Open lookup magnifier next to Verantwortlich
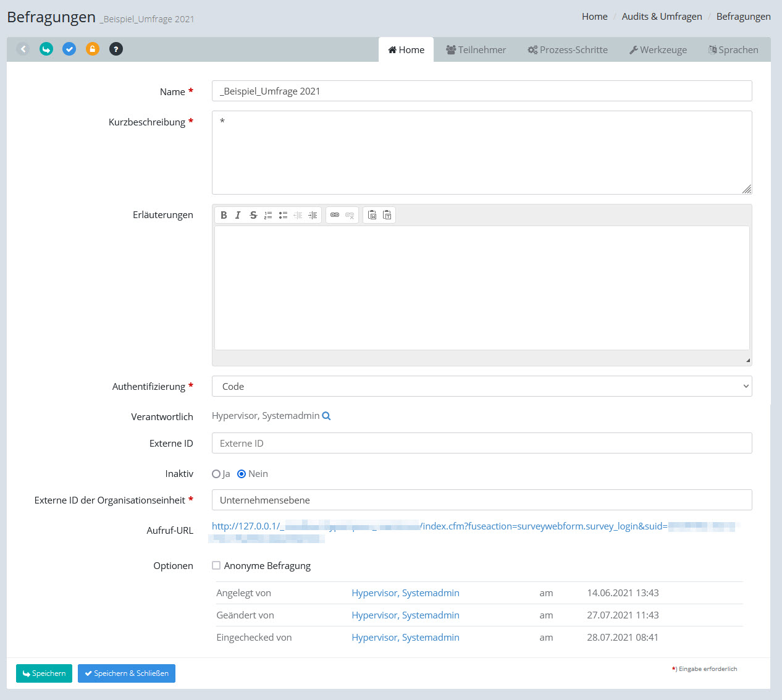Screen dimensions: 782x700 326,416
